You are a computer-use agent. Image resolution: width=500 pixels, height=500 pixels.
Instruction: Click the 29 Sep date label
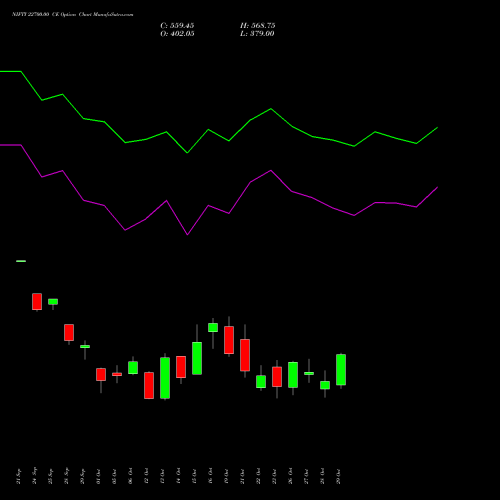tap(83, 477)
